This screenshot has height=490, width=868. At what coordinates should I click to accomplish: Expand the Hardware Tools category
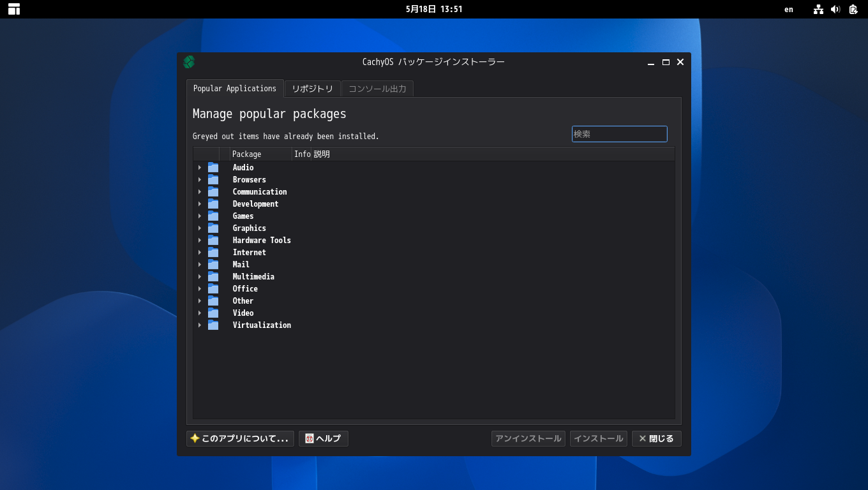(200, 240)
